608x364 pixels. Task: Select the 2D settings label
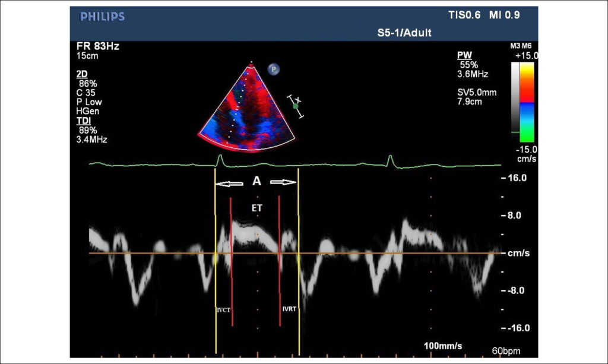(x=82, y=74)
